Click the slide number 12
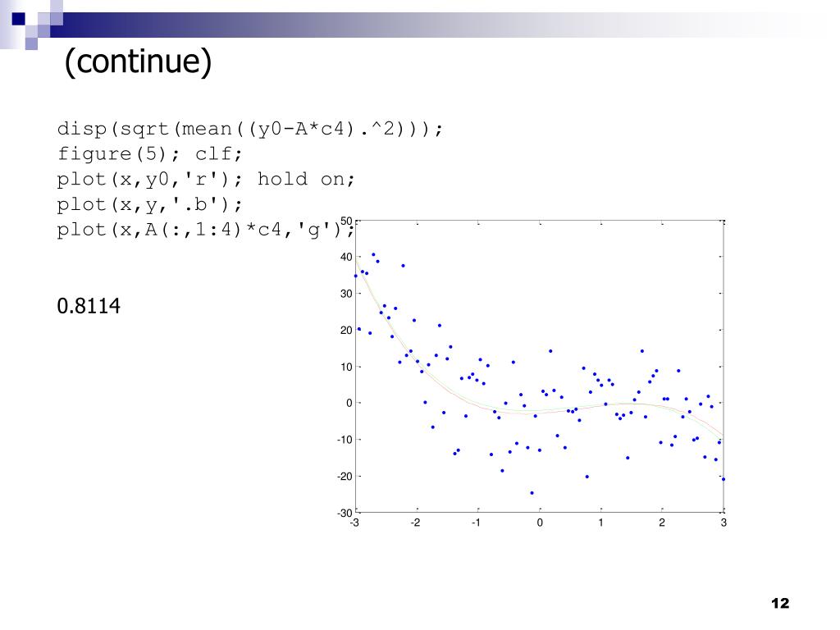The width and height of the screenshot is (840, 630). tap(780, 603)
